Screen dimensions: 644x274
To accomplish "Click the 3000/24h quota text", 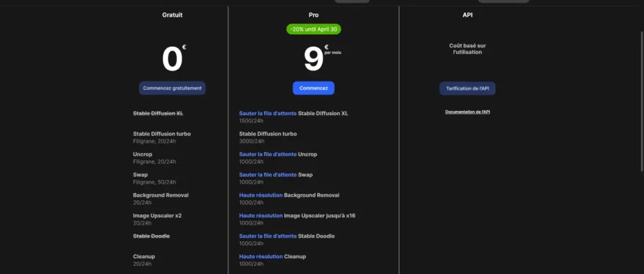I will click(251, 141).
